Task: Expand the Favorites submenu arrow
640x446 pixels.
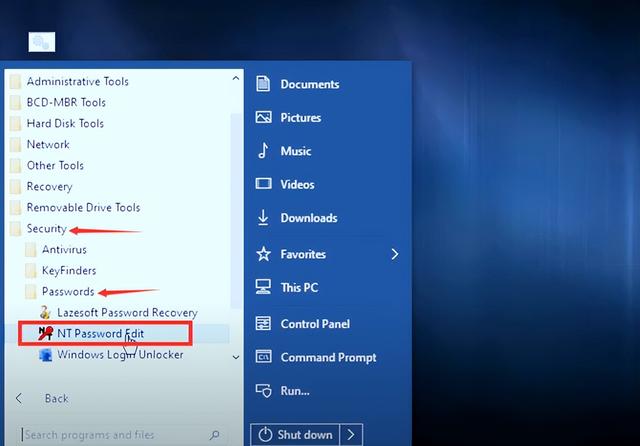Action: pos(395,254)
